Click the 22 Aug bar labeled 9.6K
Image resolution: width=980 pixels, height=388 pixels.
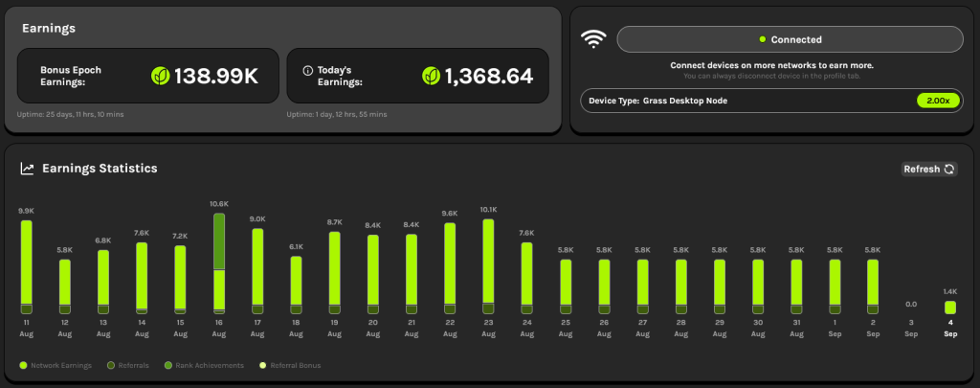(450, 268)
